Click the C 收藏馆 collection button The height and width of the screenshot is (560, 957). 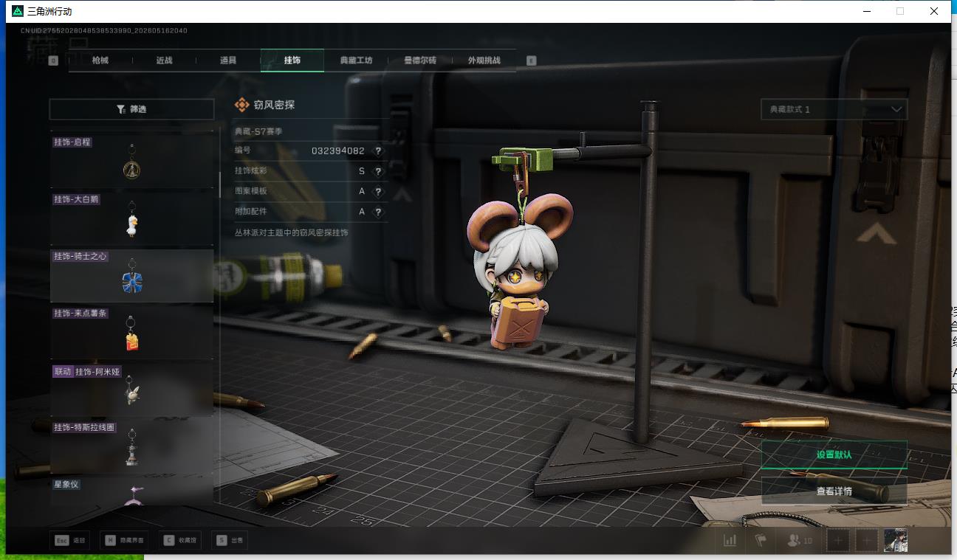pos(179,541)
